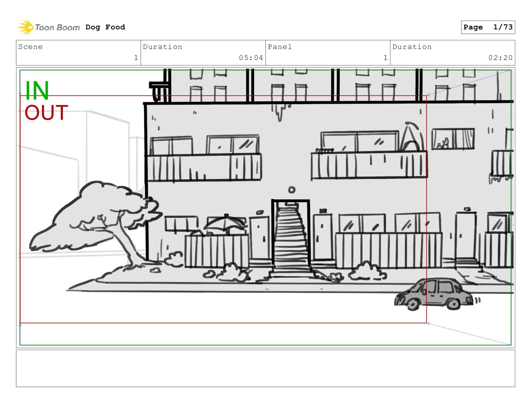
Task: Click the Panel number field
Action: (x=328, y=53)
